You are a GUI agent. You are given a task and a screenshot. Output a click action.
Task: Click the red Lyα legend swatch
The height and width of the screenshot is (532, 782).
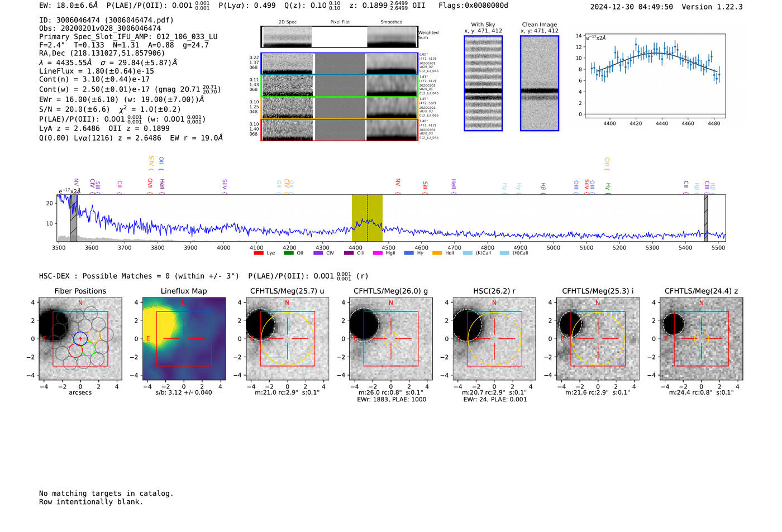click(258, 253)
